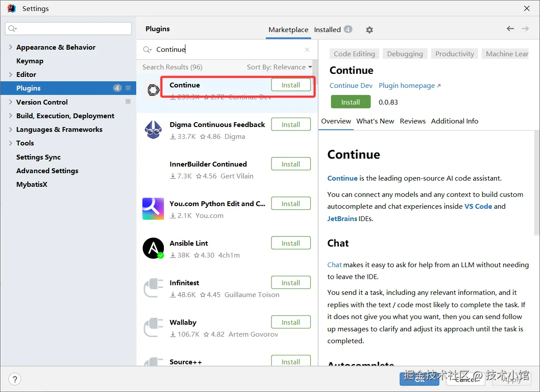Open the Continue Dev vendor link
The image size is (540, 392).
click(x=351, y=86)
